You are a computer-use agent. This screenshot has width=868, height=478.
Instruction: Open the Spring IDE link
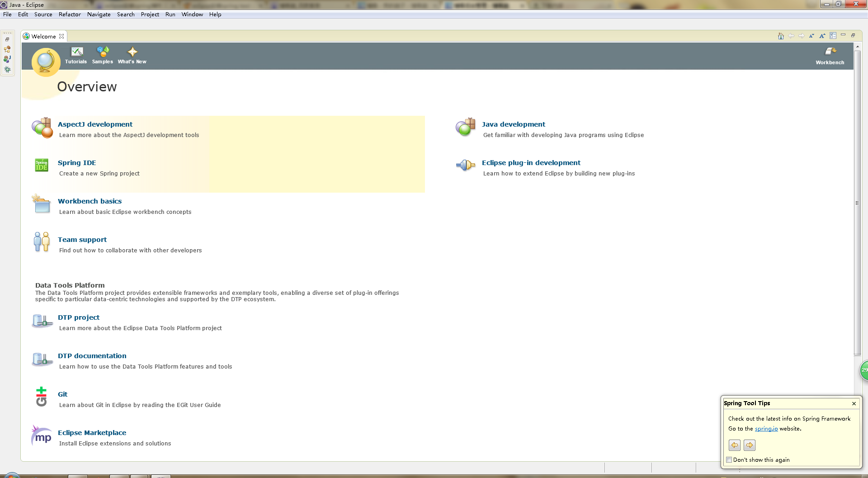[77, 163]
